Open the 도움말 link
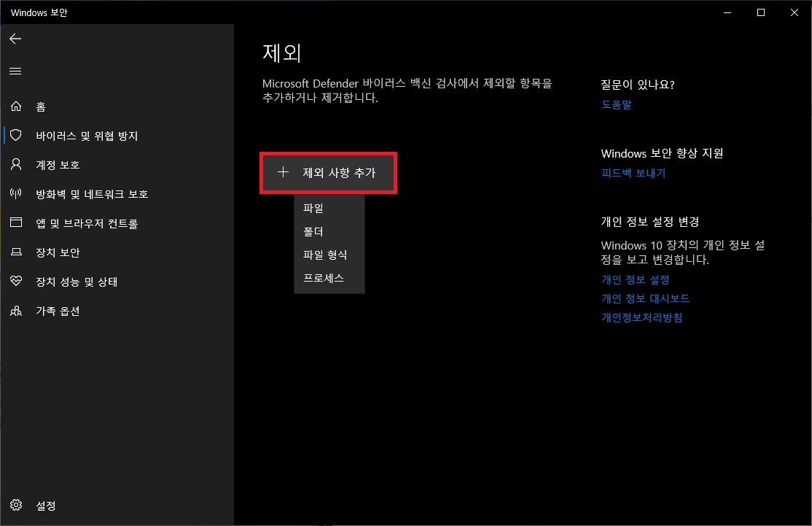 click(x=616, y=104)
